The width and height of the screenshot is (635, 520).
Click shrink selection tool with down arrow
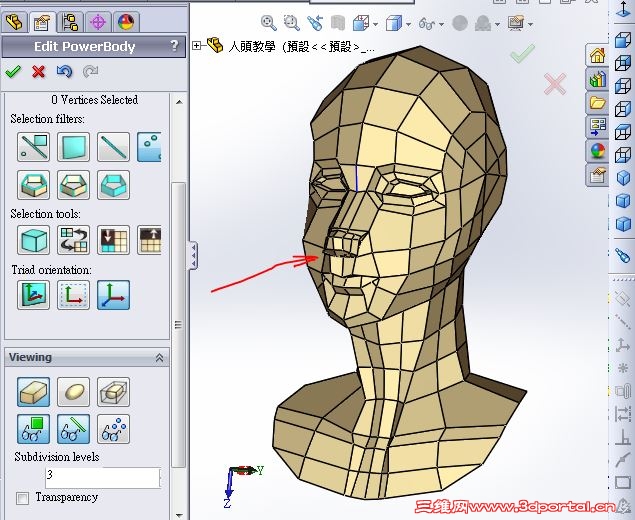tap(113, 240)
